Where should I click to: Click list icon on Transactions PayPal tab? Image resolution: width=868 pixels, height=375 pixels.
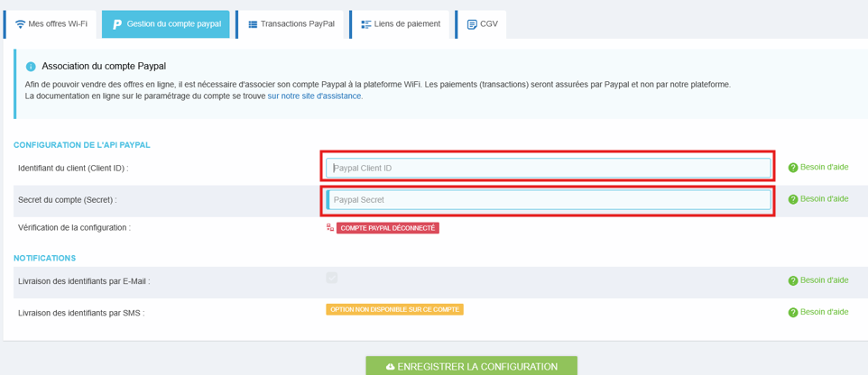pyautogui.click(x=253, y=24)
